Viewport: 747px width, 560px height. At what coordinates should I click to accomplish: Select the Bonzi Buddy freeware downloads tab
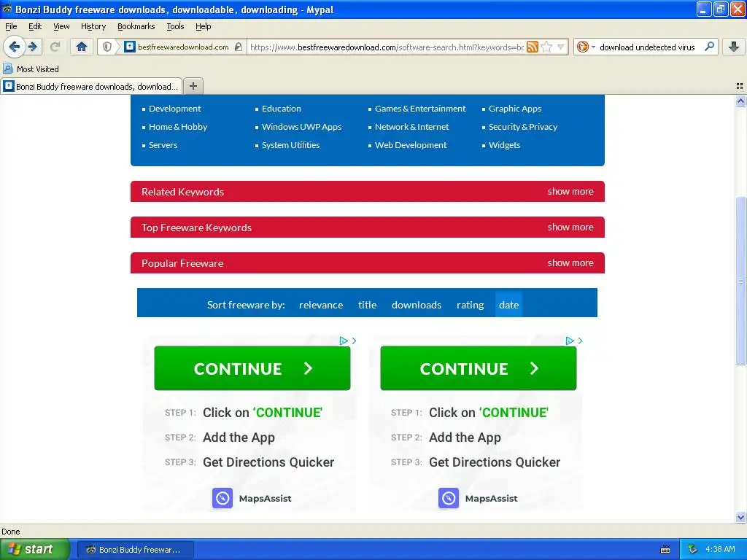pos(91,86)
